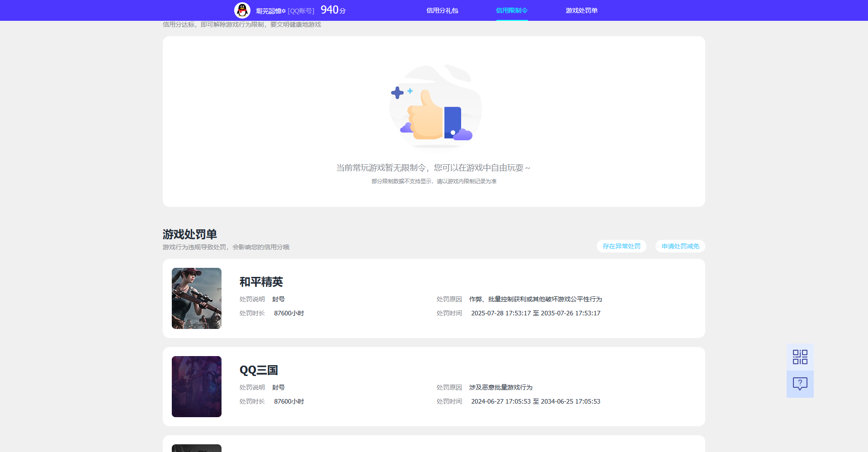Switch to the 信用分礼包 tab

click(x=442, y=10)
